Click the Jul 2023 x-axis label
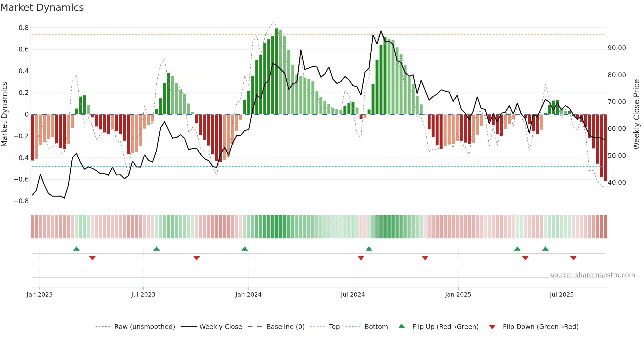644x362 pixels. coord(143,294)
